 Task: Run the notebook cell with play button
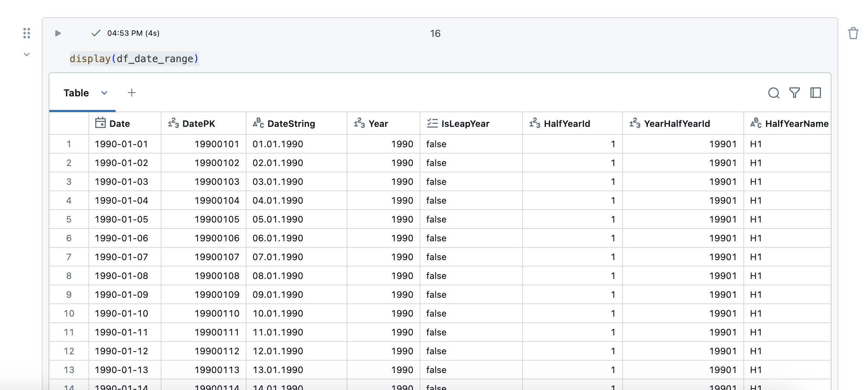pos(58,33)
